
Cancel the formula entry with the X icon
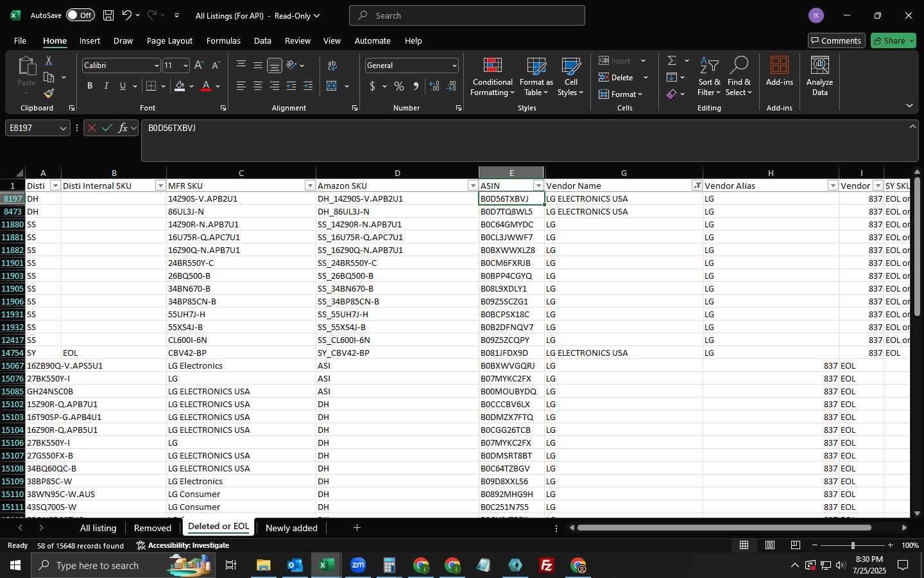click(92, 128)
